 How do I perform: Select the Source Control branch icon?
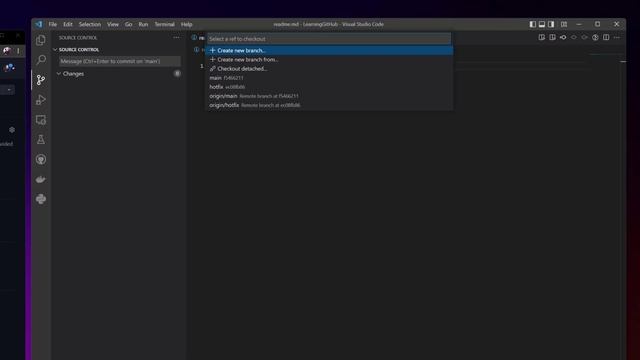click(x=41, y=80)
